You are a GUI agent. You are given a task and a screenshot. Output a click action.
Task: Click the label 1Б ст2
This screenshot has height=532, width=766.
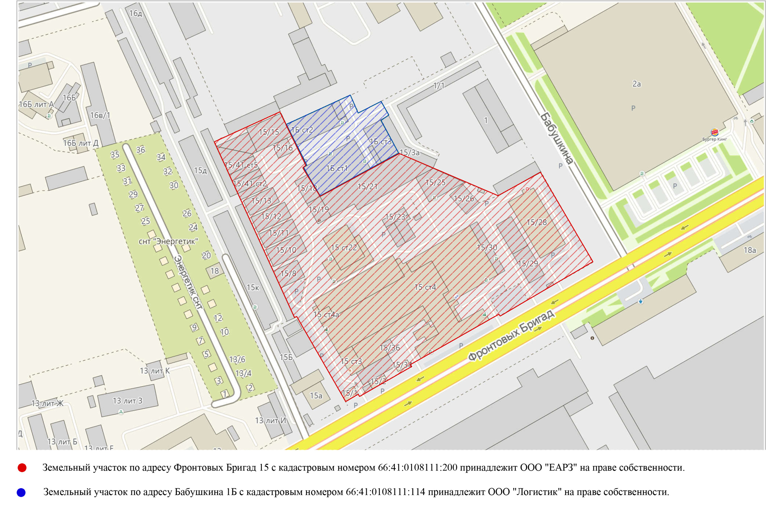302,130
